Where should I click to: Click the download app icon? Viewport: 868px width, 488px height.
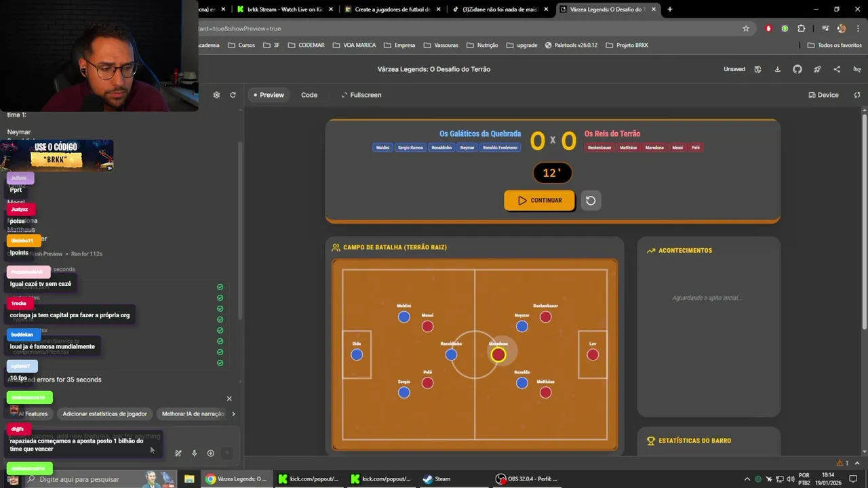coord(777,69)
